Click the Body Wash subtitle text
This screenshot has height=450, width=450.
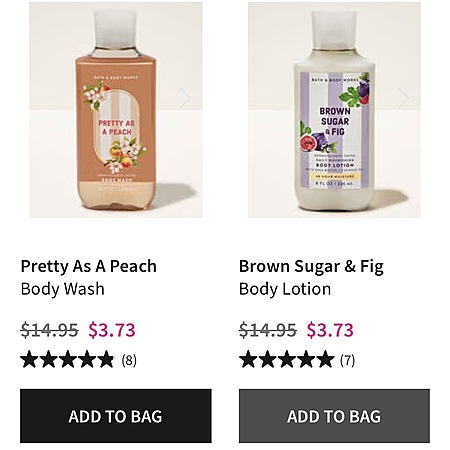[x=63, y=289]
